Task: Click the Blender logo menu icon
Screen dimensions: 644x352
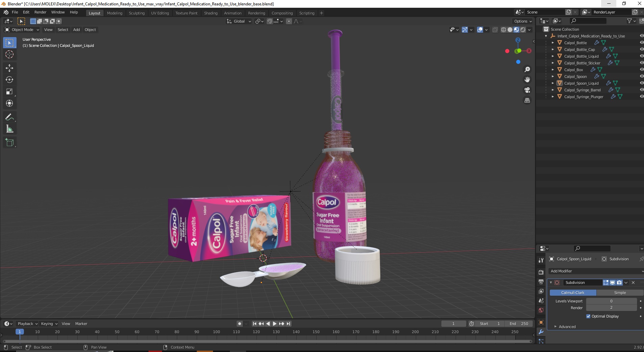Action: coord(6,12)
